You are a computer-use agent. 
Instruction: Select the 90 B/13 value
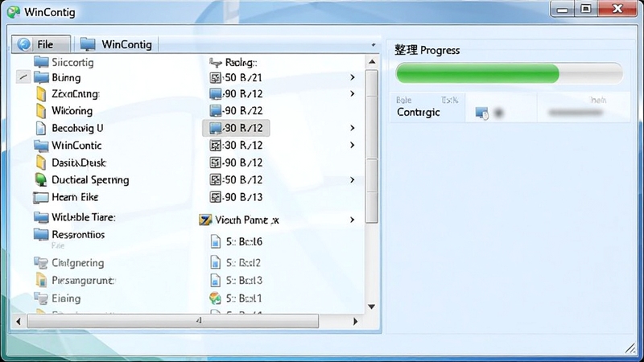tap(243, 197)
